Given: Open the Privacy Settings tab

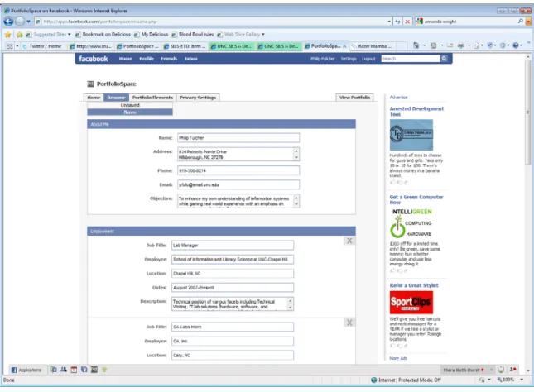Looking at the screenshot, I should (198, 98).
